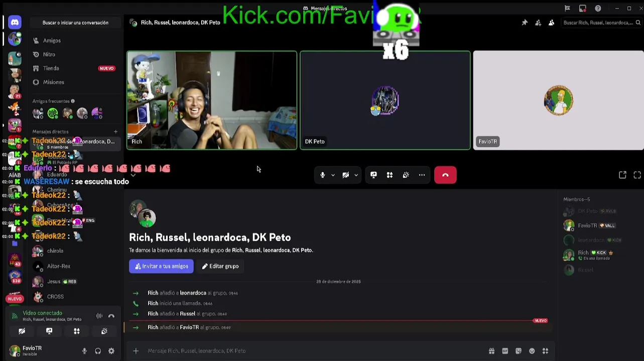Toggle noise suppression waveform icon in voice panel
Image resolution: width=644 pixels, height=361 pixels.
(99, 316)
